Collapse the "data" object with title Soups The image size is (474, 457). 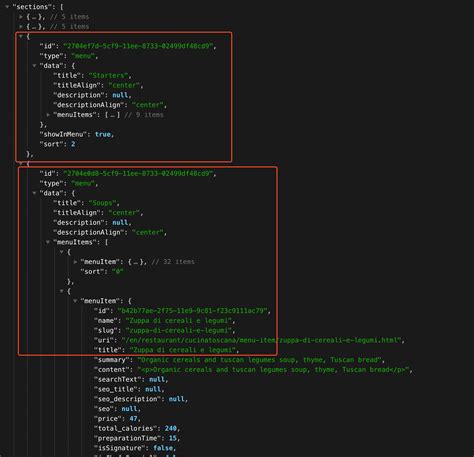coord(34,193)
